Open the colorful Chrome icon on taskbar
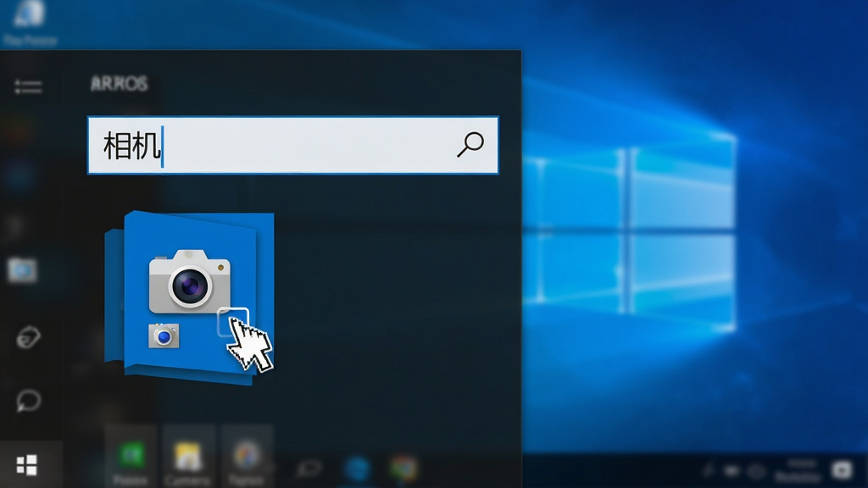The image size is (868, 488). point(403,469)
